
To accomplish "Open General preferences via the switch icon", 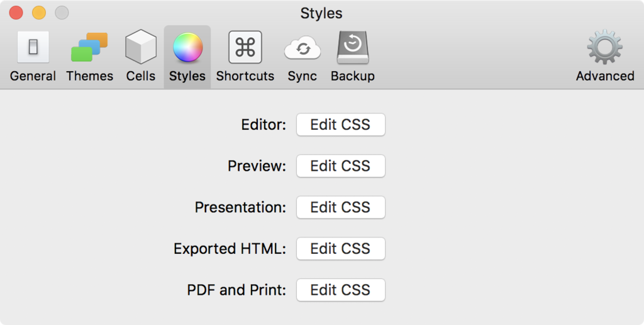I will (33, 48).
